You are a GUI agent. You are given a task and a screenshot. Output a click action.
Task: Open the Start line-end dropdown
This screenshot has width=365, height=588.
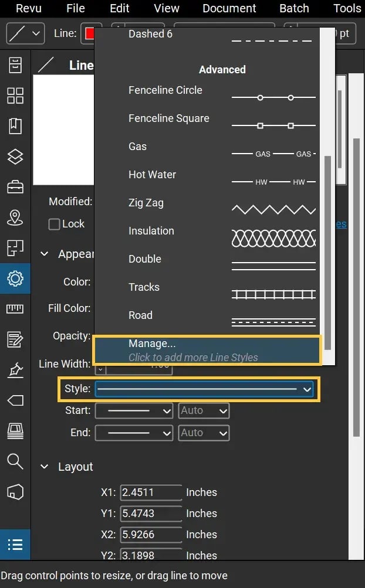tap(134, 411)
